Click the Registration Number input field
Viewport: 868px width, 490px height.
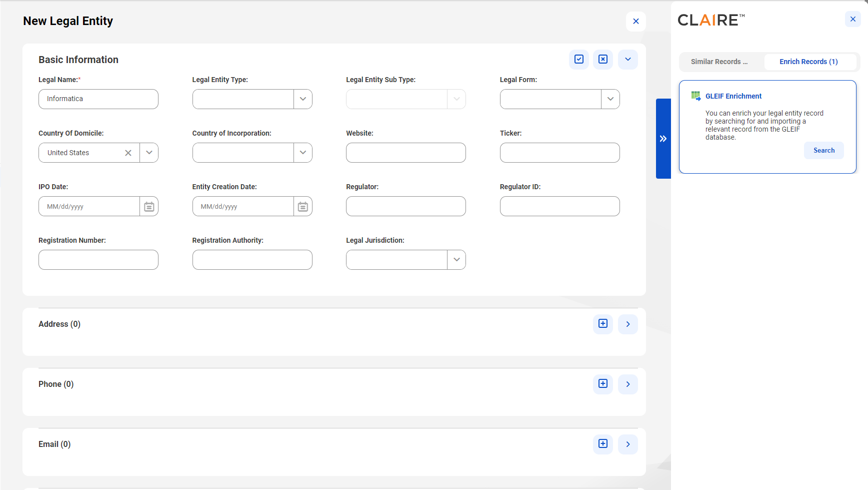point(98,260)
